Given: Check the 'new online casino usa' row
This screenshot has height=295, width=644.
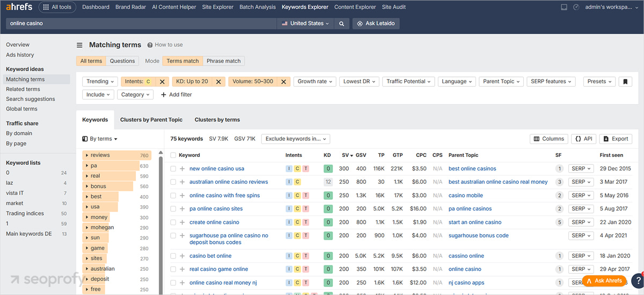Looking at the screenshot, I should tap(173, 169).
